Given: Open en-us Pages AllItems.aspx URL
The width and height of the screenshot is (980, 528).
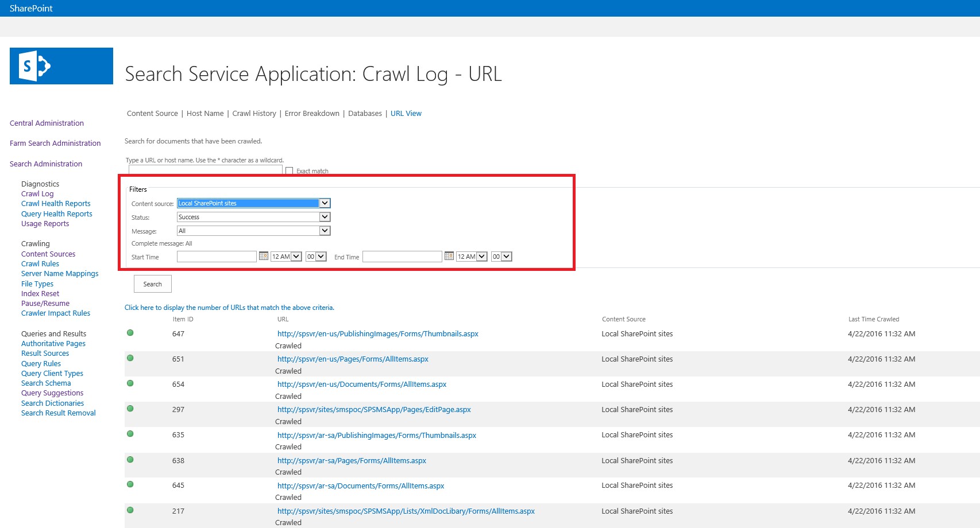Looking at the screenshot, I should [x=353, y=359].
